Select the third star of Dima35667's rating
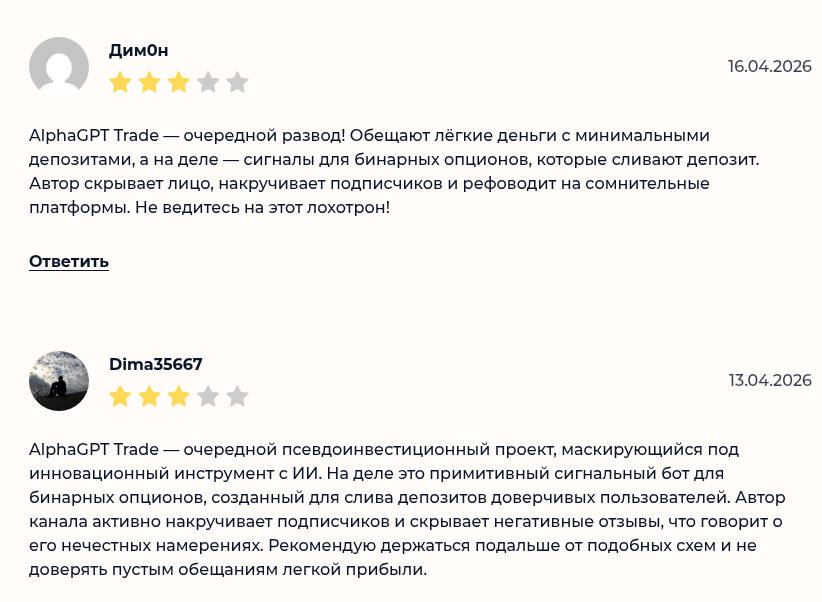This screenshot has height=602, width=822. (x=179, y=396)
